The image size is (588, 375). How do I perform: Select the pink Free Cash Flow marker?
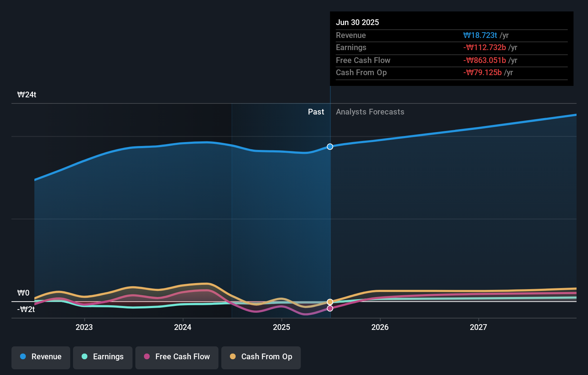(x=329, y=308)
